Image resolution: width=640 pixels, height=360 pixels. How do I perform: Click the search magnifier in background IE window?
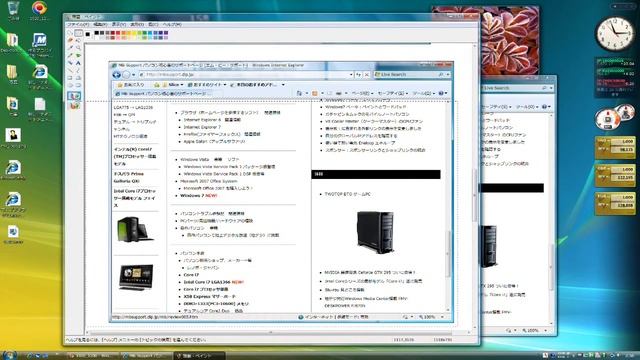pos(544,88)
